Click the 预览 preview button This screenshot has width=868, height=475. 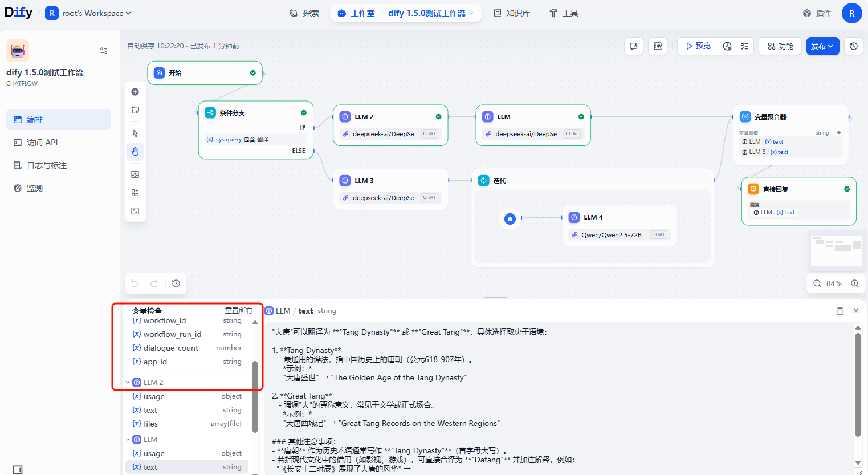pos(696,46)
